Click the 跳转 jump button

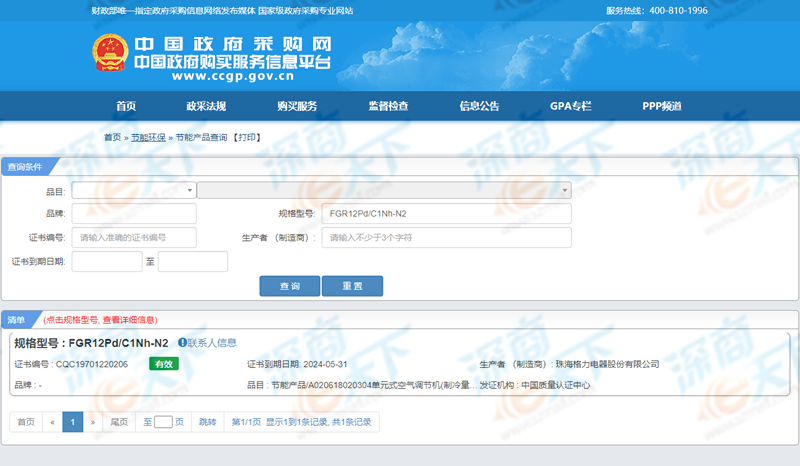coord(208,422)
